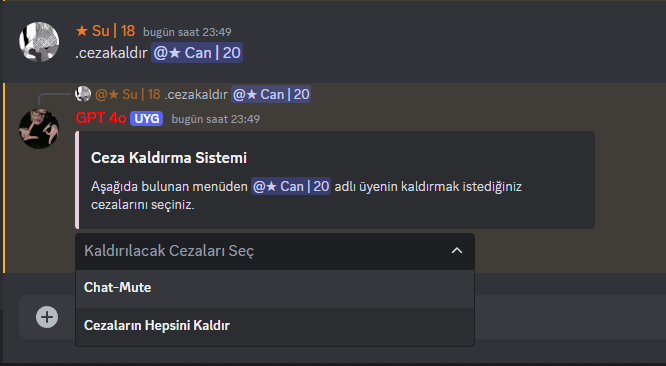Image resolution: width=666 pixels, height=366 pixels.
Task: Click the Su | 18 message timestamp
Action: [x=187, y=32]
